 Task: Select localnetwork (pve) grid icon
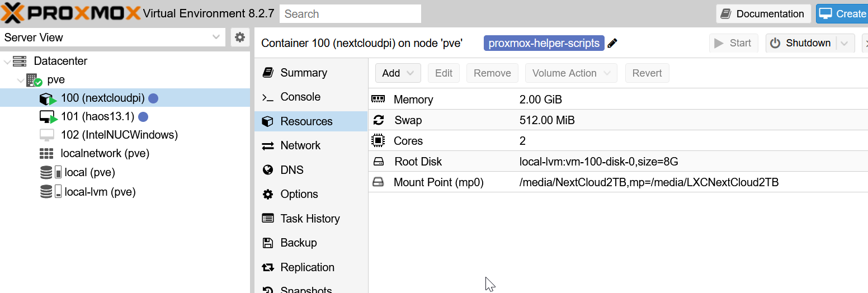(x=46, y=154)
